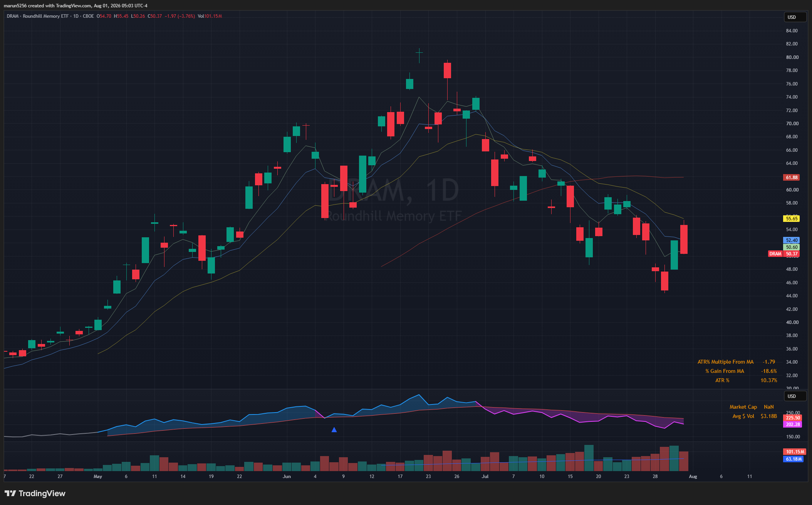Click the -1.79 ATR multiple value
This screenshot has width=812, height=505.
(x=769, y=362)
